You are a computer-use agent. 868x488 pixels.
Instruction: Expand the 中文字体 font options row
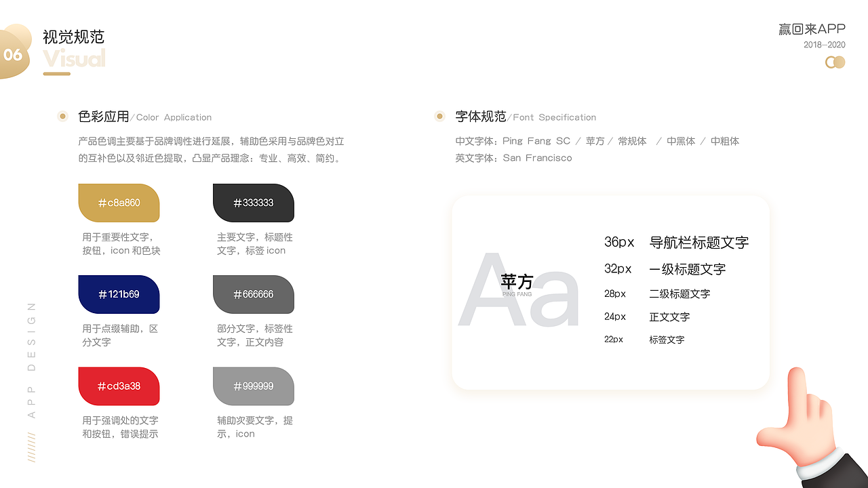597,141
